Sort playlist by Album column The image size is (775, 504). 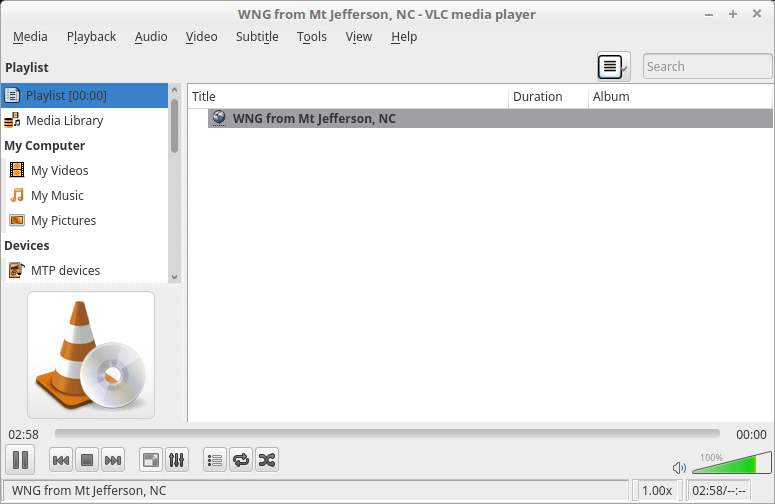(680, 96)
